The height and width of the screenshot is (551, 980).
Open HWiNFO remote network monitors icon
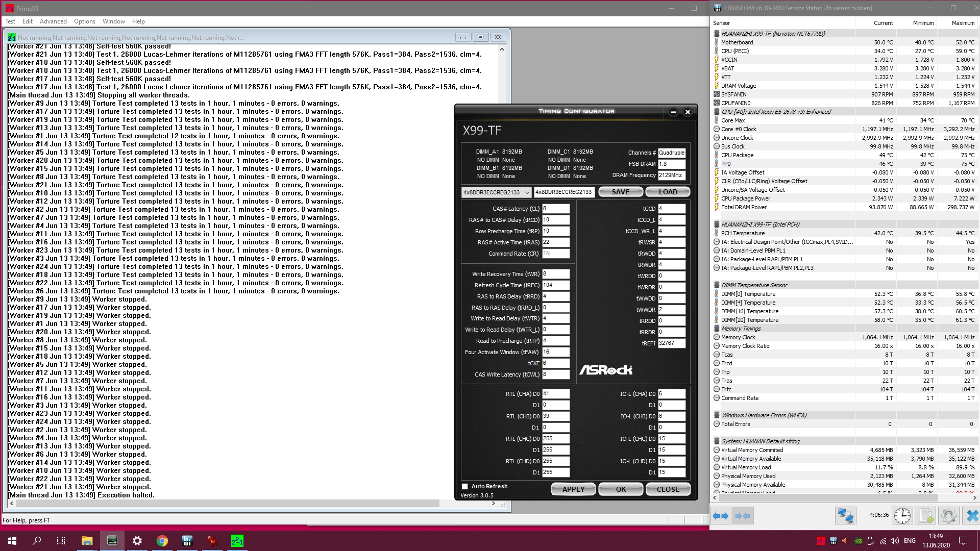click(x=845, y=516)
